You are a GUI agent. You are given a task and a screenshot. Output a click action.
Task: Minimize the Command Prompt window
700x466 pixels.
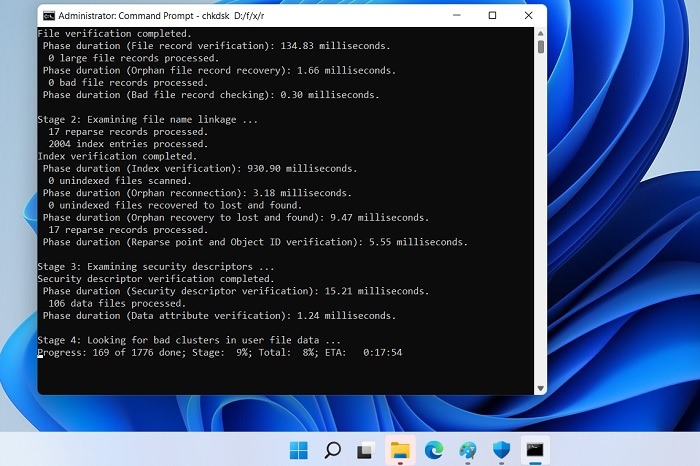457,15
